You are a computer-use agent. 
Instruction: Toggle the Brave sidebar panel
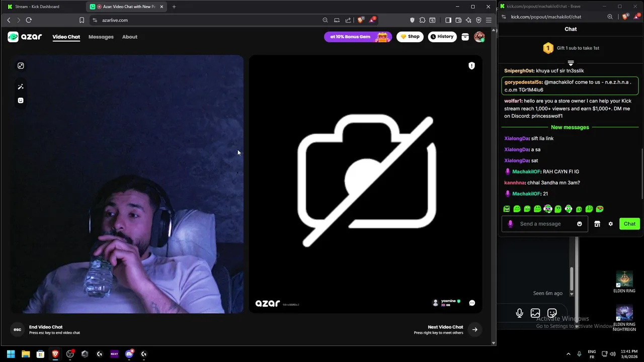click(448, 20)
